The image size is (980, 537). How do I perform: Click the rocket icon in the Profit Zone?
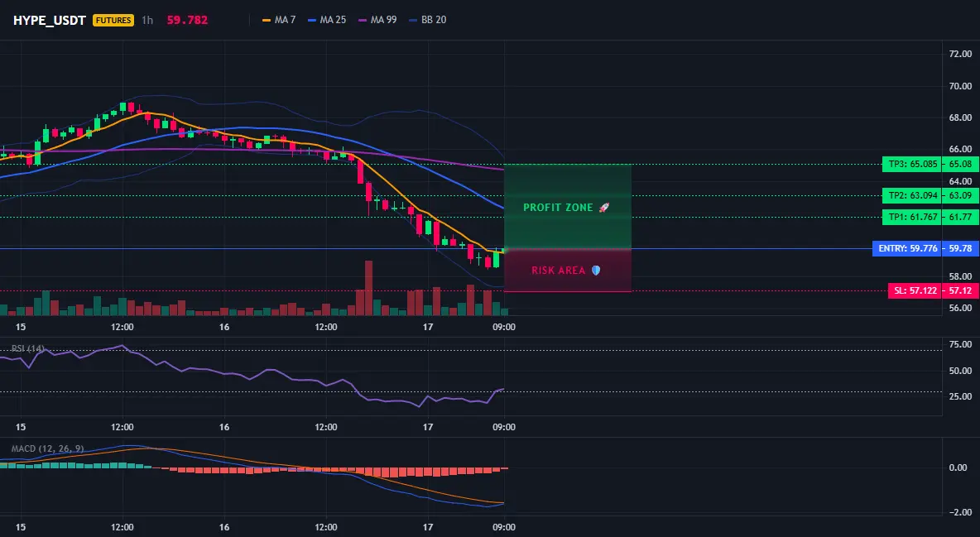click(603, 208)
